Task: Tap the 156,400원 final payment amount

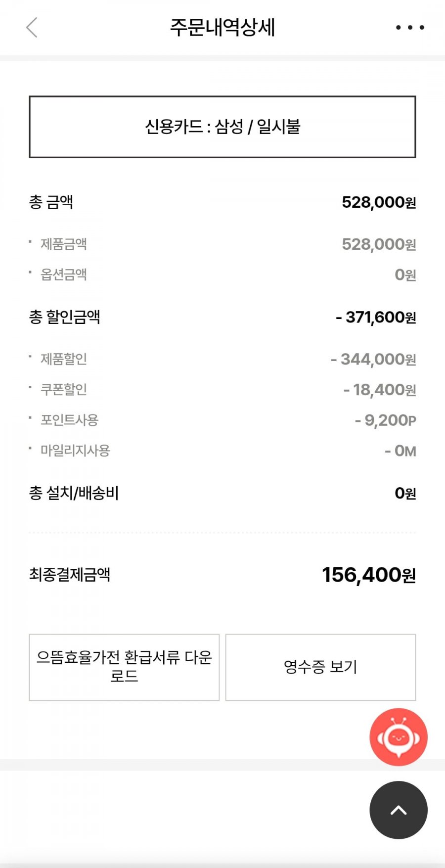Action: tap(369, 575)
